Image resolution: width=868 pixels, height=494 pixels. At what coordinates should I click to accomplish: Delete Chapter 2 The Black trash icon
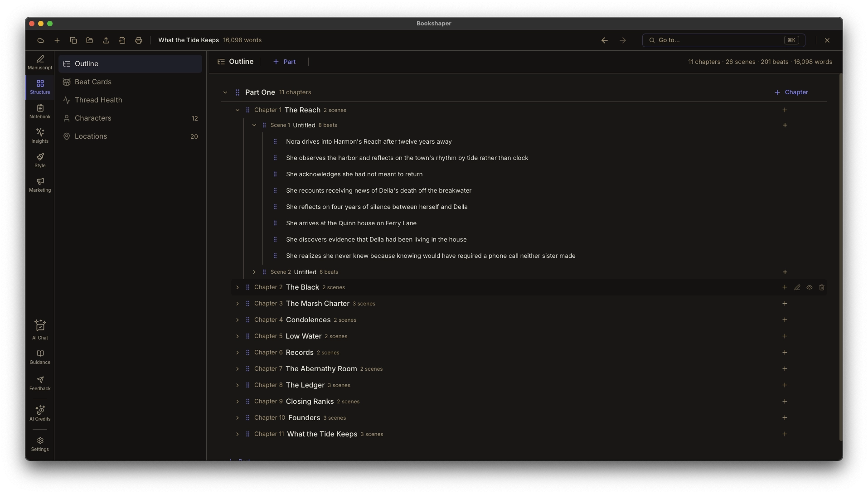pyautogui.click(x=822, y=287)
